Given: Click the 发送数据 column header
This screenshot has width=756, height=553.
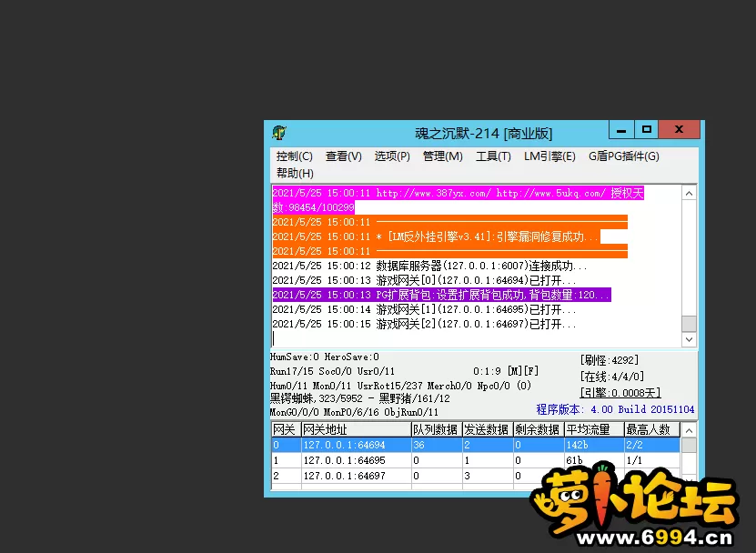Looking at the screenshot, I should coord(488,429).
